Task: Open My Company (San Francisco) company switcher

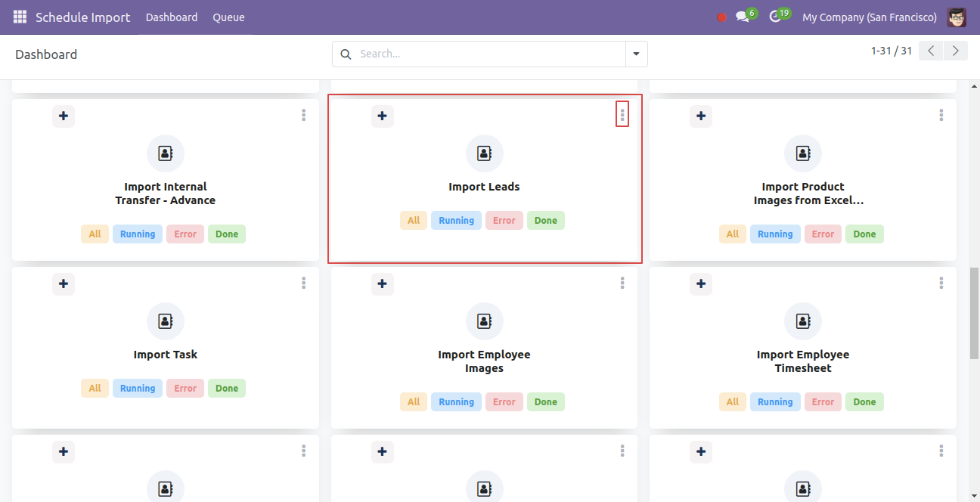Action: coord(870,17)
